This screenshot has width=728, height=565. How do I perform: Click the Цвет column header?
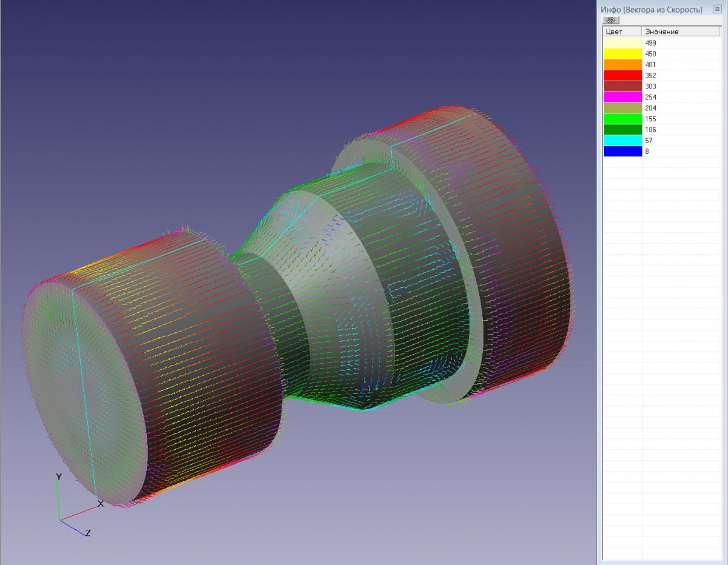622,32
